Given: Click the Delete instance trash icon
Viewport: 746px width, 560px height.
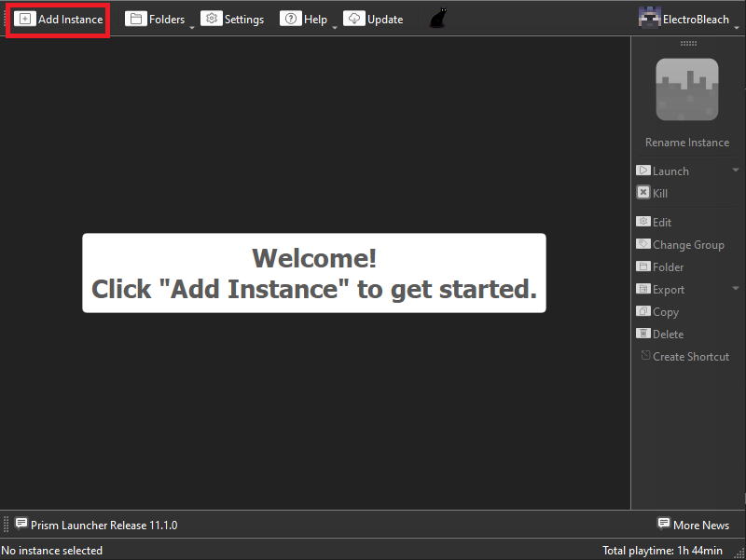Looking at the screenshot, I should pyautogui.click(x=643, y=334).
